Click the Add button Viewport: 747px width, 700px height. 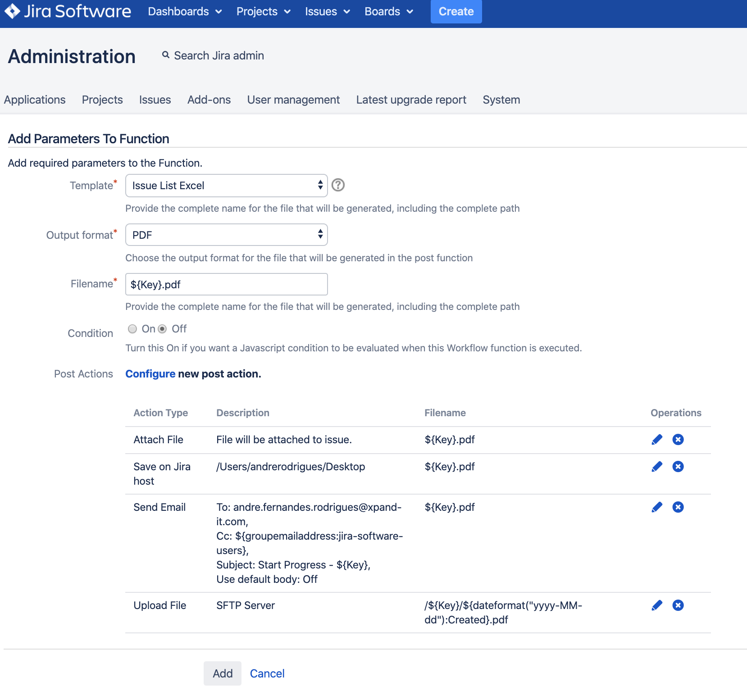point(223,673)
